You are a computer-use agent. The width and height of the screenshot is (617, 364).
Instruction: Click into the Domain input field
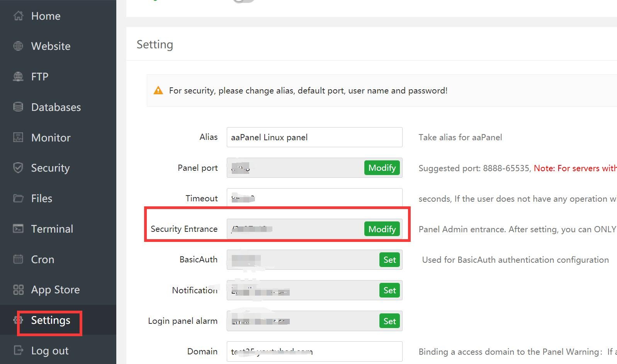tap(314, 351)
